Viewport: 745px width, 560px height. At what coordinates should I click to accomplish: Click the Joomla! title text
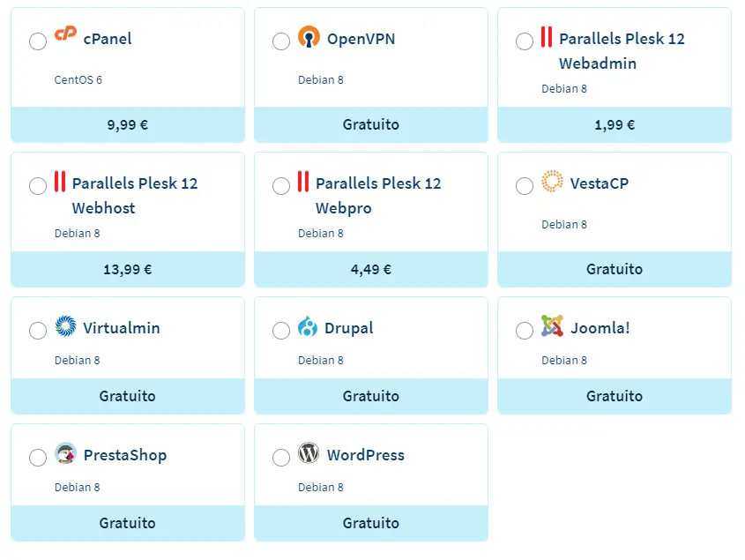(x=600, y=328)
